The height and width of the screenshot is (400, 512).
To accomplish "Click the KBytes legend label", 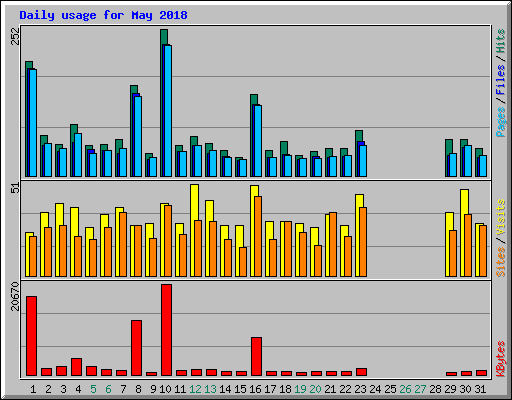I will pos(501,359).
